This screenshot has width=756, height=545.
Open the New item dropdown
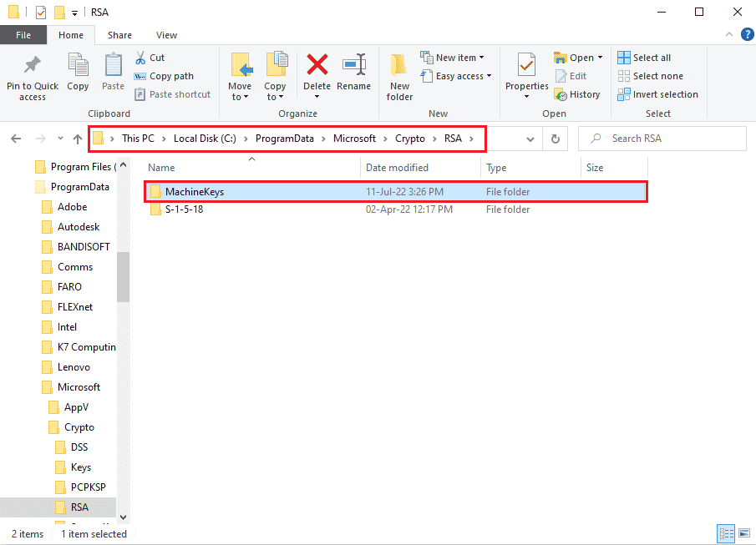point(452,58)
